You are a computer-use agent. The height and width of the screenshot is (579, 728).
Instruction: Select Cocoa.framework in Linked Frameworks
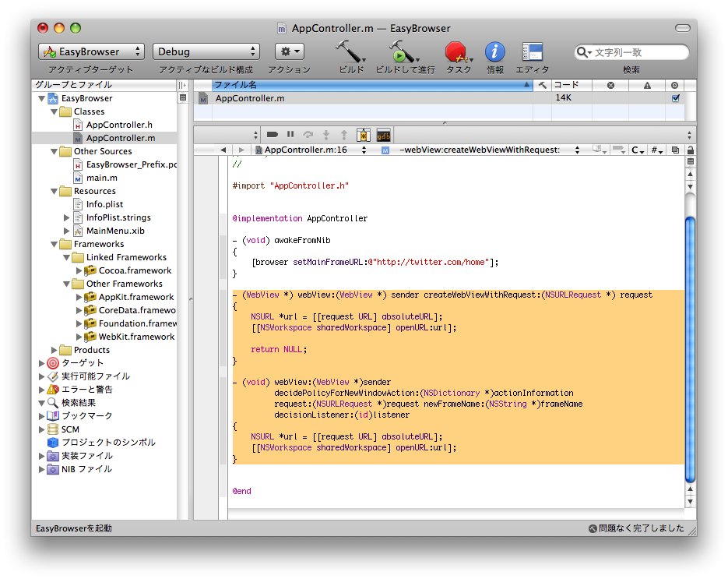[135, 270]
